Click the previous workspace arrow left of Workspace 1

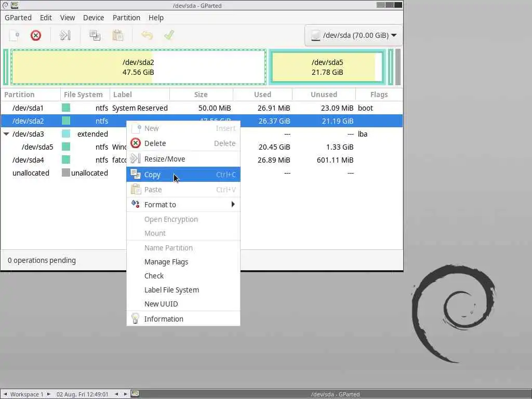(5, 394)
